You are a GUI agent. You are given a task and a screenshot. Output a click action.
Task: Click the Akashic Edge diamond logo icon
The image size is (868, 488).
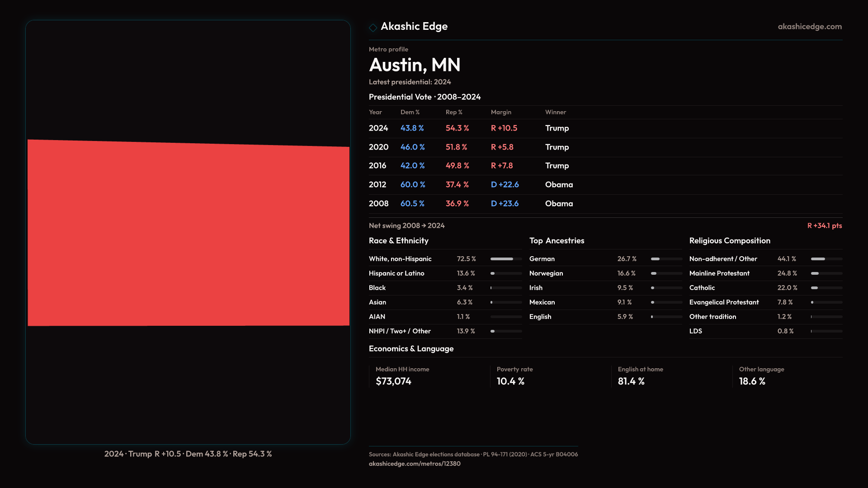point(373,28)
